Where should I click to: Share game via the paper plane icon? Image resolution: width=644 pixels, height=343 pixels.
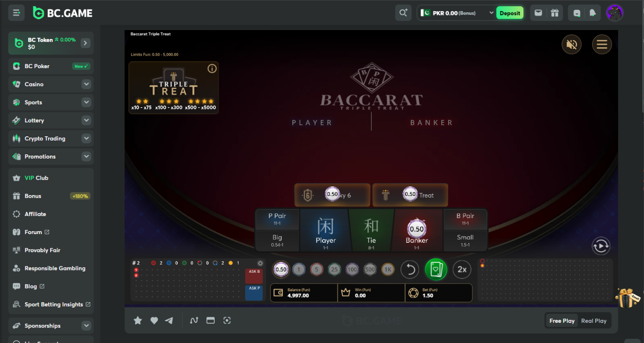[169, 320]
